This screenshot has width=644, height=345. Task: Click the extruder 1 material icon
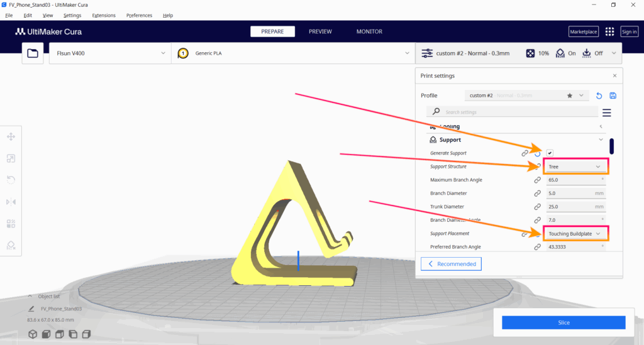[183, 53]
